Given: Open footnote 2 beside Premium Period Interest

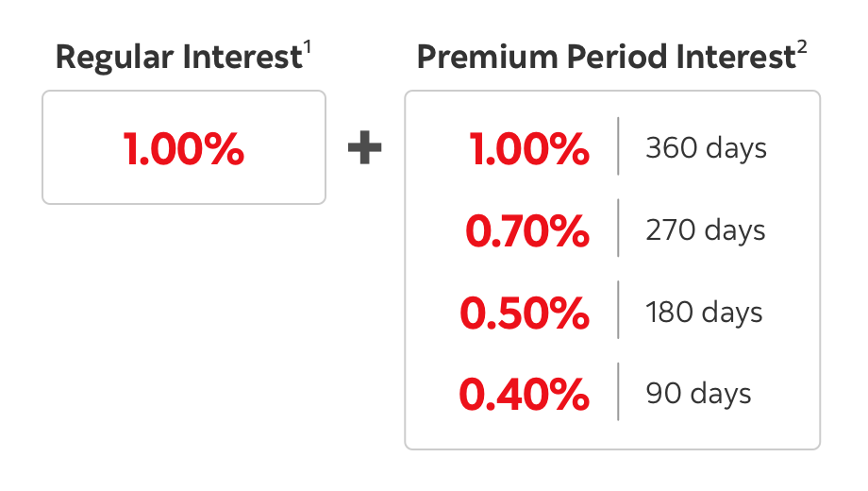Looking at the screenshot, I should click(802, 49).
